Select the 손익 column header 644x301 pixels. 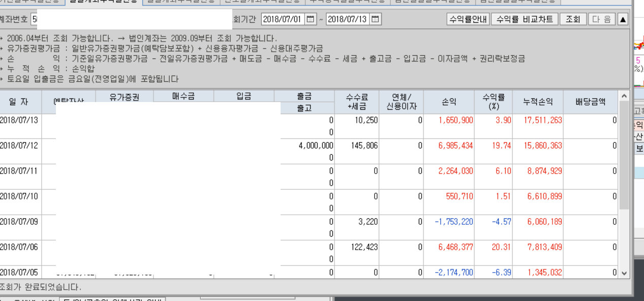coord(449,102)
